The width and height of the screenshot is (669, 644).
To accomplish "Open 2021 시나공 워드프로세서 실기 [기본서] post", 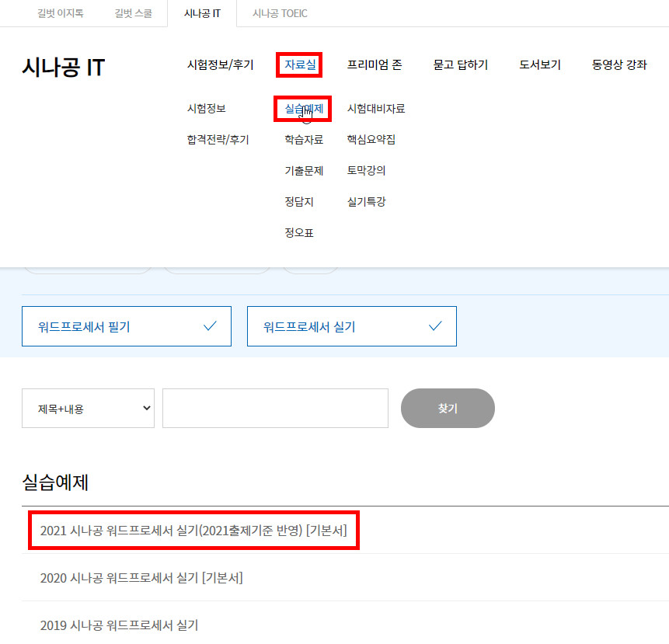I will pyautogui.click(x=193, y=531).
